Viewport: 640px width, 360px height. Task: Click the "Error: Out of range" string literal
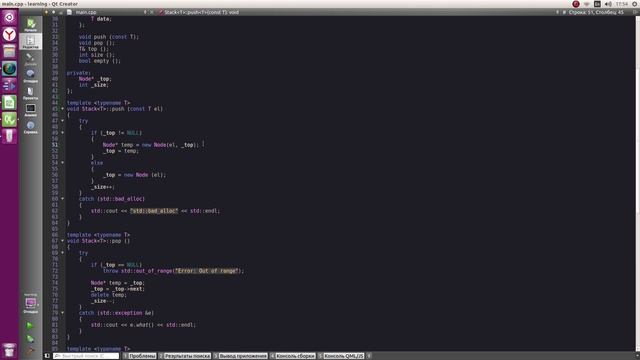pyautogui.click(x=206, y=271)
